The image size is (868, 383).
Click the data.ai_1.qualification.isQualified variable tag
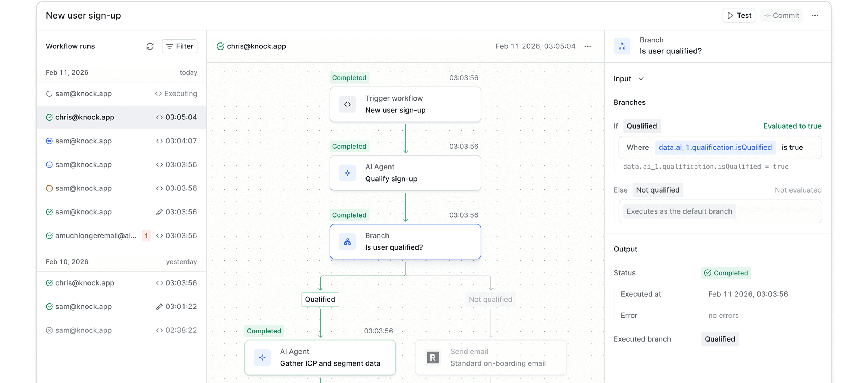715,148
